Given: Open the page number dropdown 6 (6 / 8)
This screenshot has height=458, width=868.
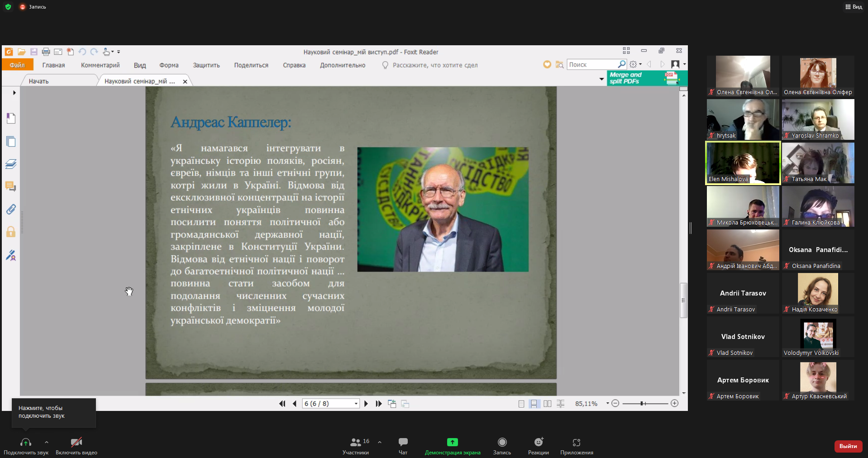Looking at the screenshot, I should click(356, 404).
